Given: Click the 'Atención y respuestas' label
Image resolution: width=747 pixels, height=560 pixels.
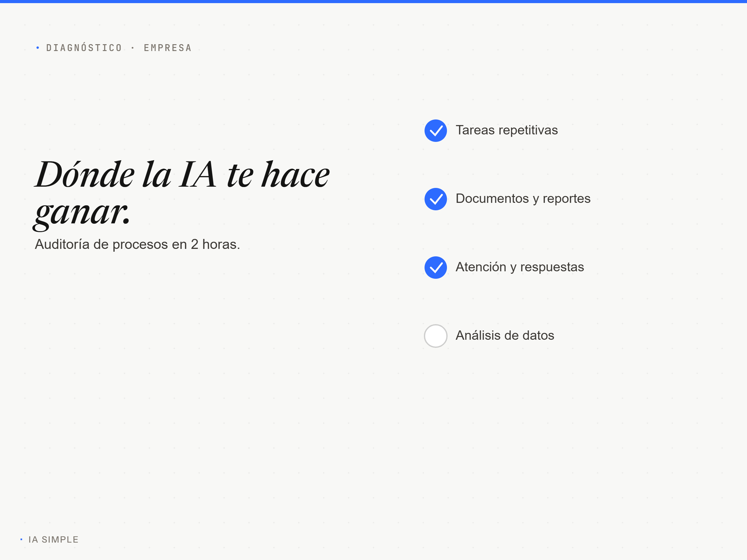Looking at the screenshot, I should [520, 267].
